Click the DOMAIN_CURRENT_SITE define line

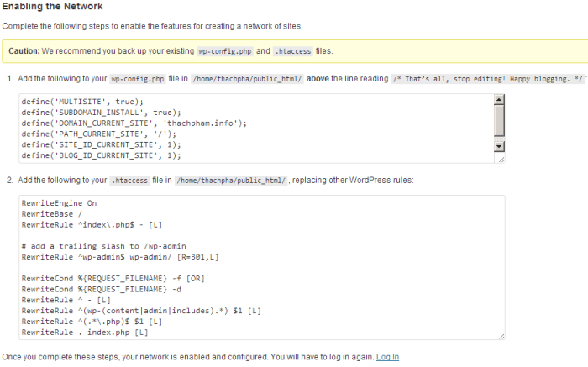[134, 123]
